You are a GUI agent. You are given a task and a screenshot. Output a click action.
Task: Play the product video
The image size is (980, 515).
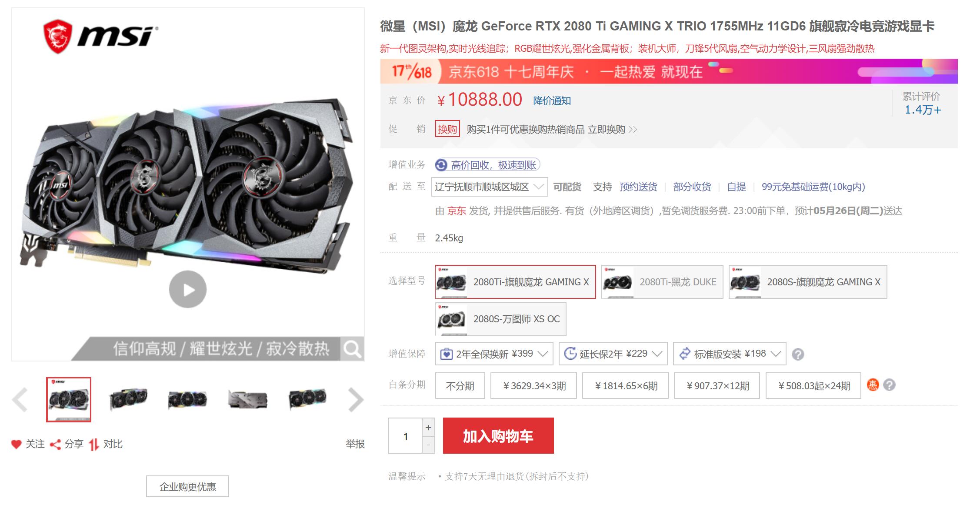[187, 289]
